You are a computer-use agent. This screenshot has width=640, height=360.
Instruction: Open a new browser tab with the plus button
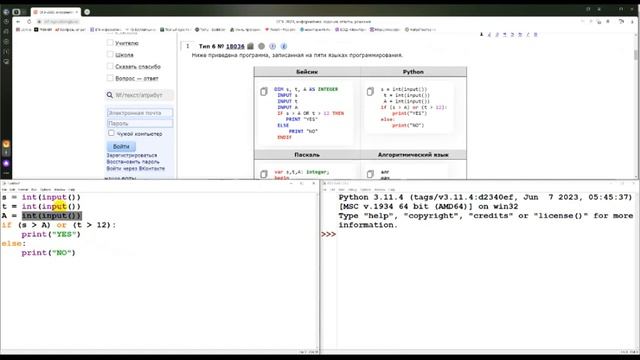tap(87, 12)
